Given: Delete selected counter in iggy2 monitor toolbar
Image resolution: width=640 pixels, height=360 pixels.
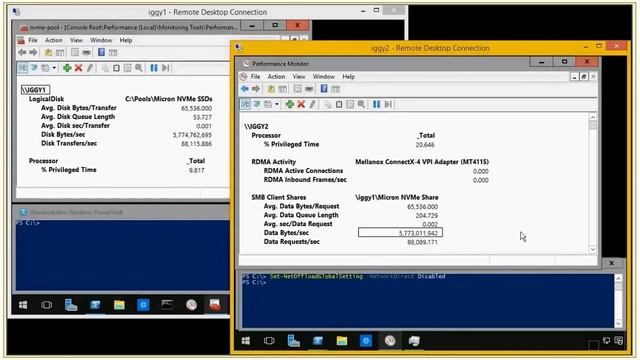Looking at the screenshot, I should pos(301,104).
